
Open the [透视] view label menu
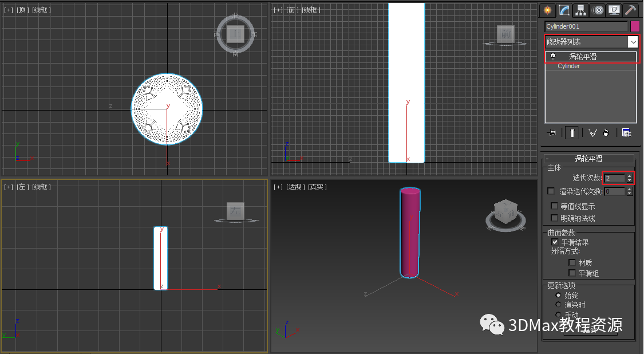coord(295,187)
